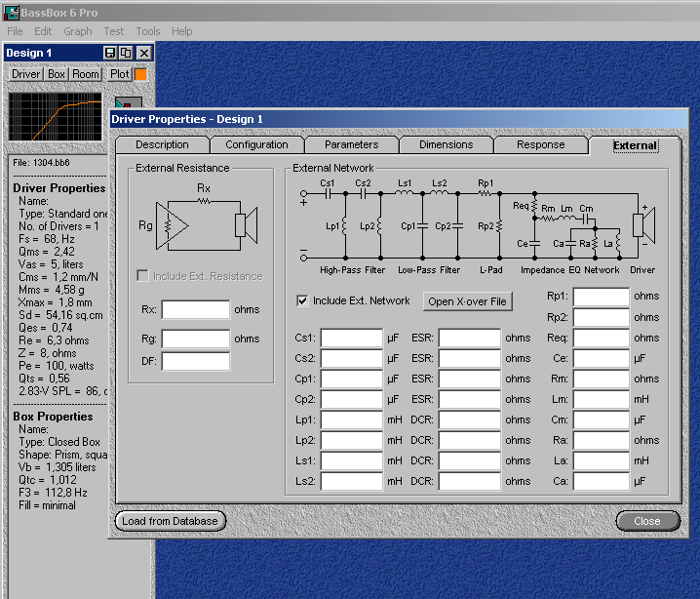The height and width of the screenshot is (599, 700).
Task: Switch to the Response tab
Action: [541, 144]
